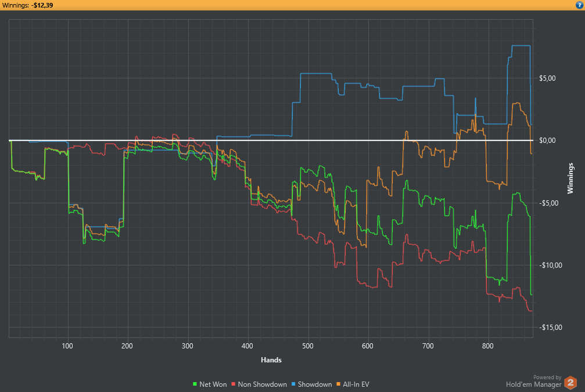Image resolution: width=585 pixels, height=392 pixels.
Task: Click the Hold'em Manager 2 logo badge
Action: tap(570, 383)
